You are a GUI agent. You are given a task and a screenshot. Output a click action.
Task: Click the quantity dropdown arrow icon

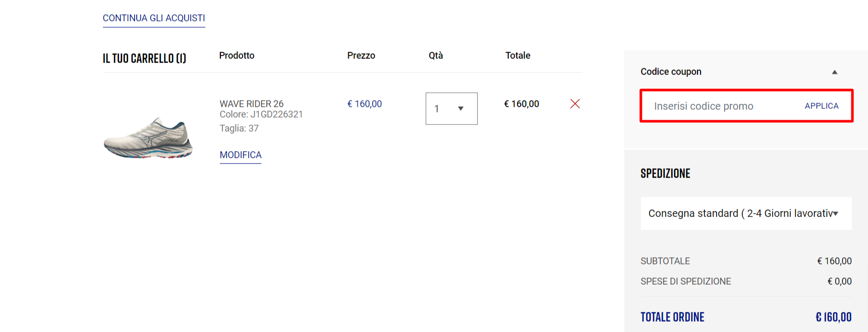click(x=461, y=109)
